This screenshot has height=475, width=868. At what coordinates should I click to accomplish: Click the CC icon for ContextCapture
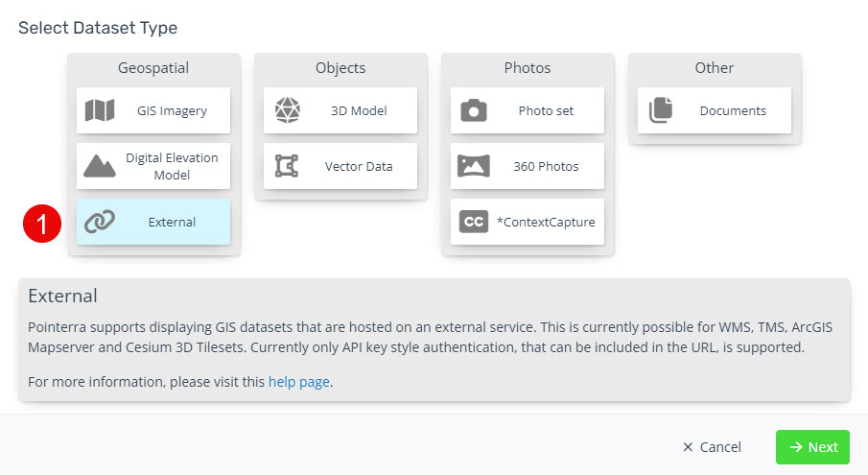coord(473,222)
